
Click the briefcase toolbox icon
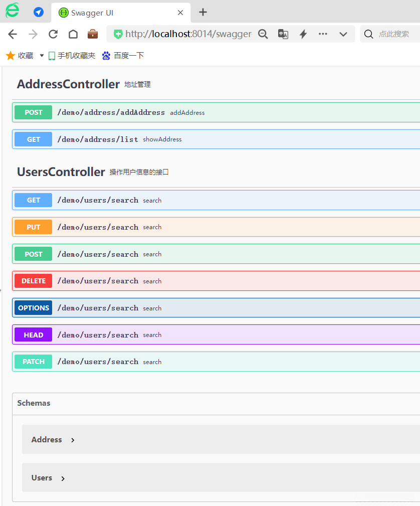(93, 34)
